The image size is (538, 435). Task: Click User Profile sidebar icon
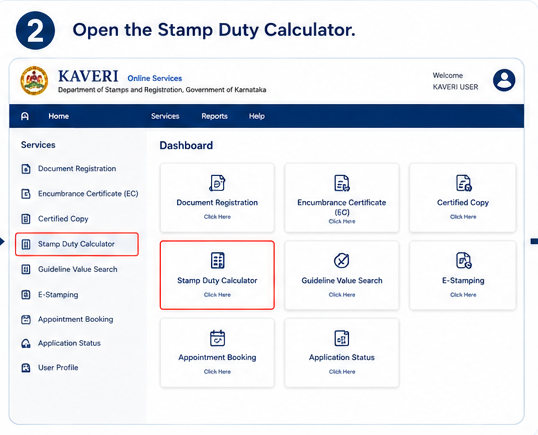click(26, 368)
